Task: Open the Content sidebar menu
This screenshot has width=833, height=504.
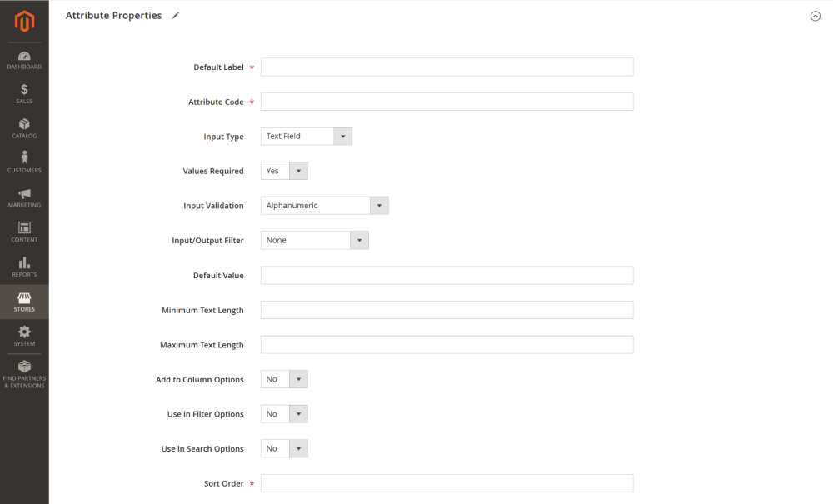Action: tap(24, 232)
